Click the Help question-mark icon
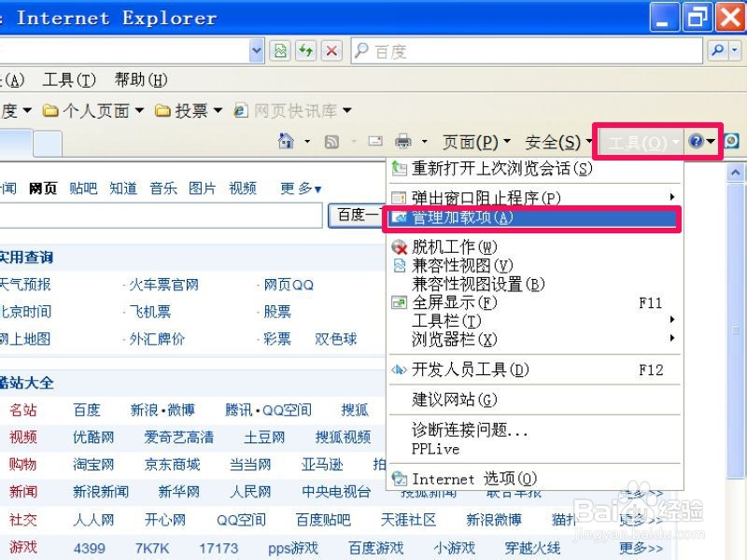 pos(697,140)
